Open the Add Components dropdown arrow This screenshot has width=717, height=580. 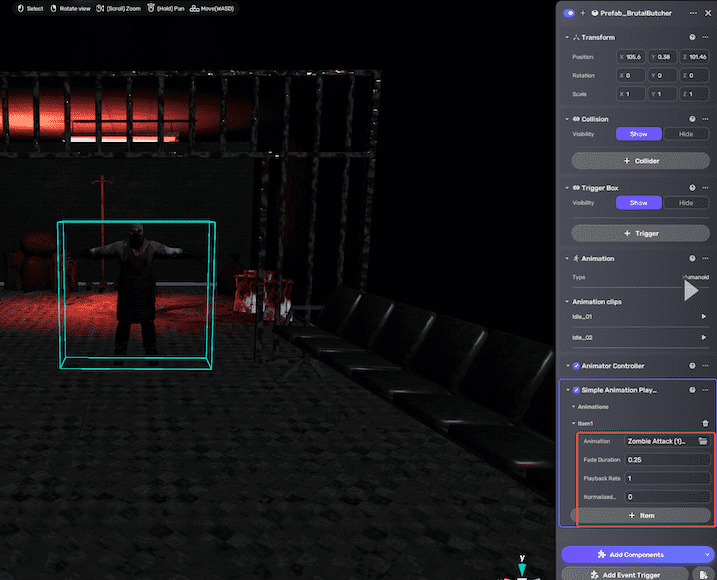[707, 553]
